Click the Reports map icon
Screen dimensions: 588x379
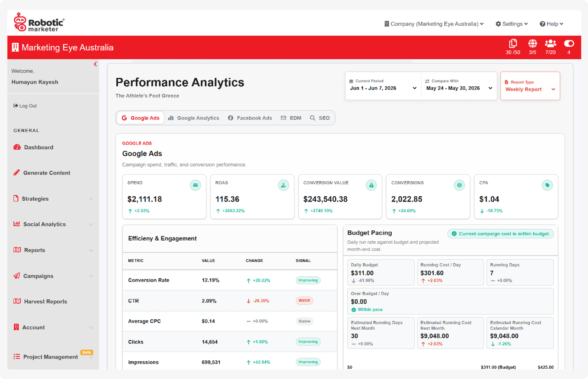pos(17,250)
